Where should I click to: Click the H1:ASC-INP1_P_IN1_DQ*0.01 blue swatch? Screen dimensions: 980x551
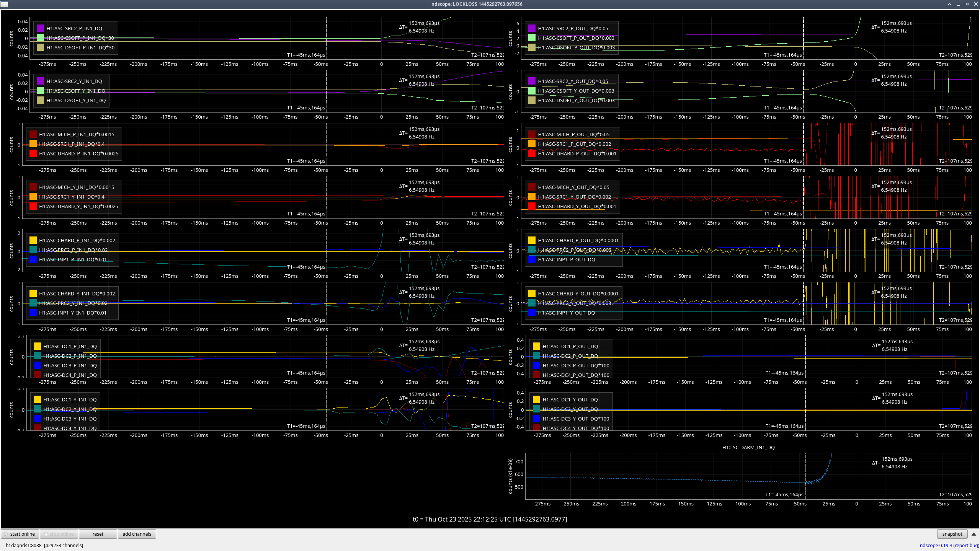[33, 259]
